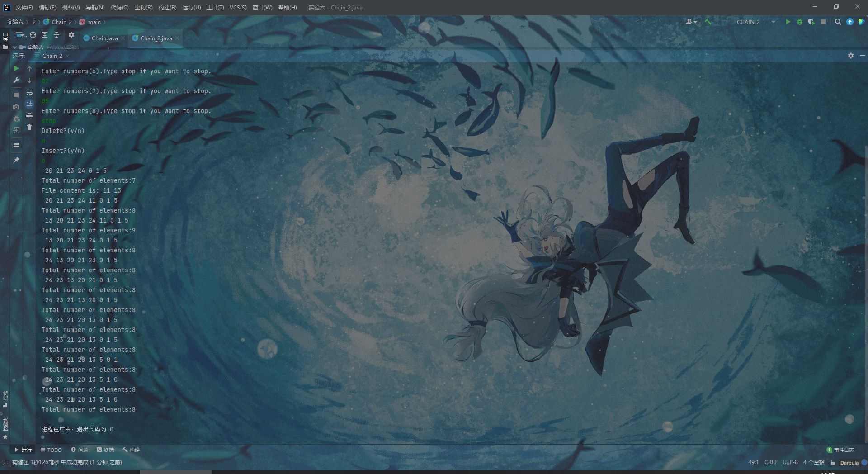The height and width of the screenshot is (474, 868).
Task: Run with coverage using the shield icon
Action: (811, 22)
